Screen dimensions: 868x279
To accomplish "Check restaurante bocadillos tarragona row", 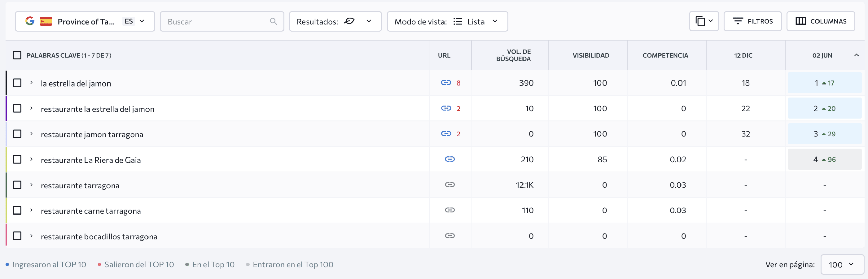I will coord(17,236).
